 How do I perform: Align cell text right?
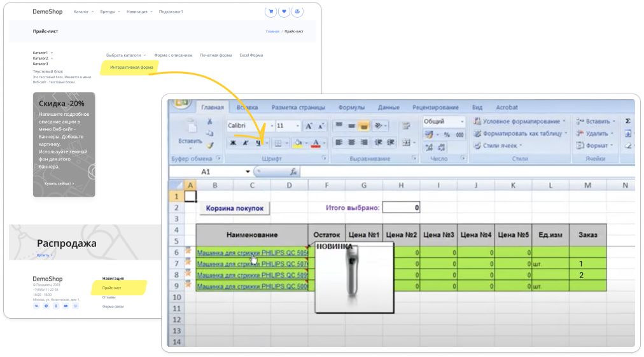[x=364, y=142]
